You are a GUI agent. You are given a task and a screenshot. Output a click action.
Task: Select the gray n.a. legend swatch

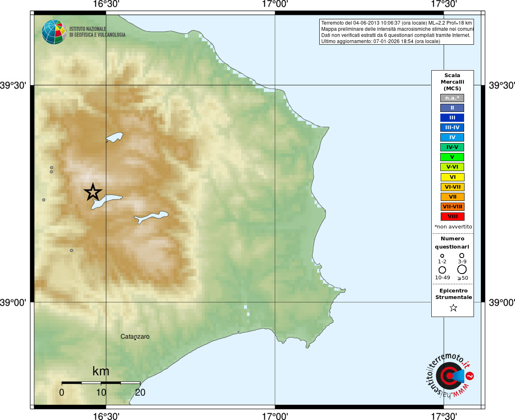coord(452,98)
